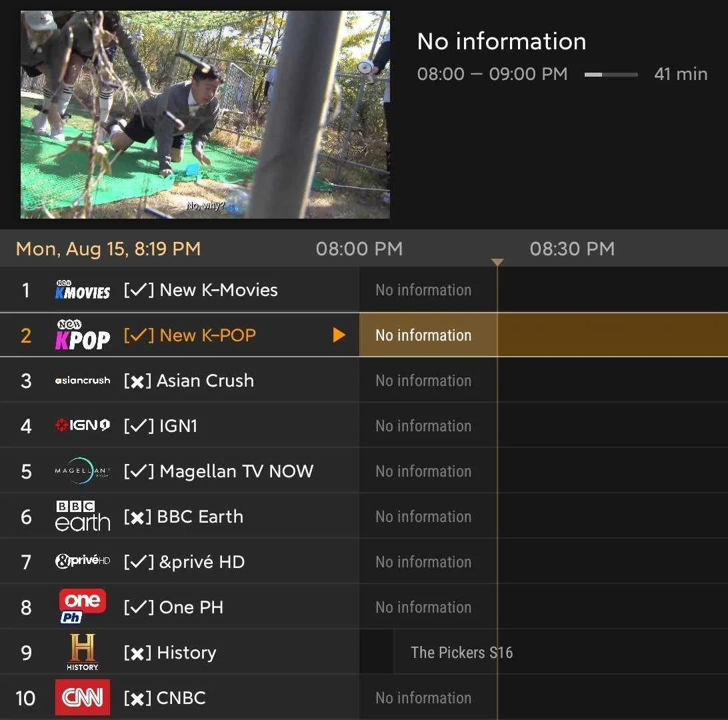
Task: Select the Magellan TV NOW channel name
Action: point(236,471)
